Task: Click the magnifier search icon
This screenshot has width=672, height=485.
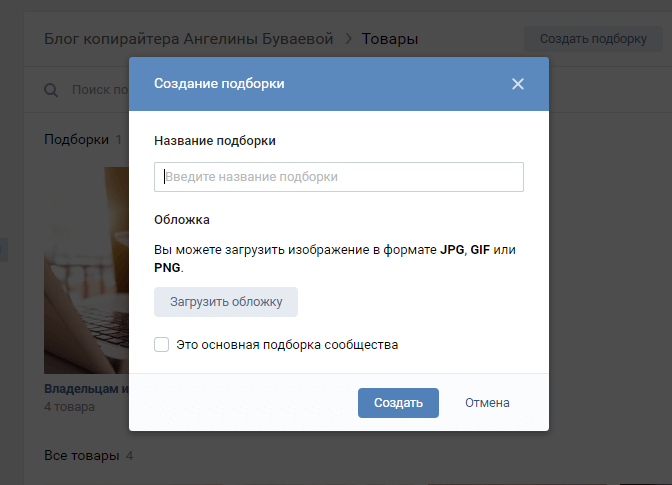Action: [x=51, y=91]
